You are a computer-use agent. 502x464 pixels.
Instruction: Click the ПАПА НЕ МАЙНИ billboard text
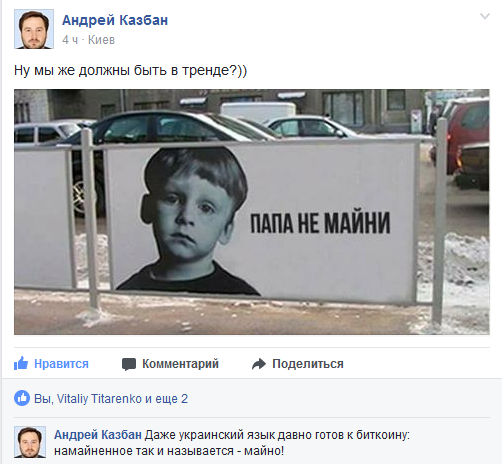[320, 223]
